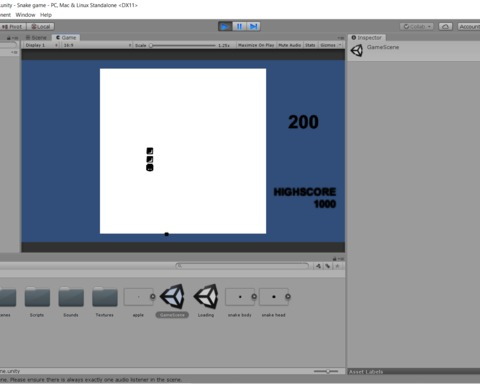This screenshot has width=480, height=384.
Task: Open the 16:9 aspect ratio dropdown
Action: [x=97, y=45]
